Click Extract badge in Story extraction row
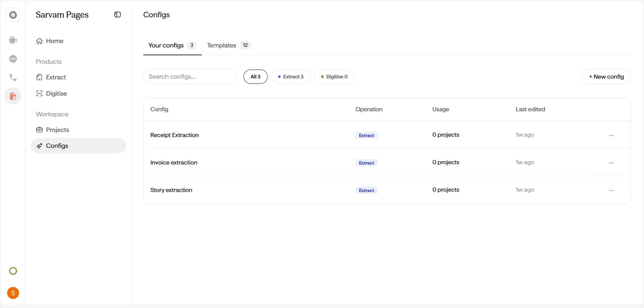Viewport: 644px width, 308px height. (x=367, y=190)
